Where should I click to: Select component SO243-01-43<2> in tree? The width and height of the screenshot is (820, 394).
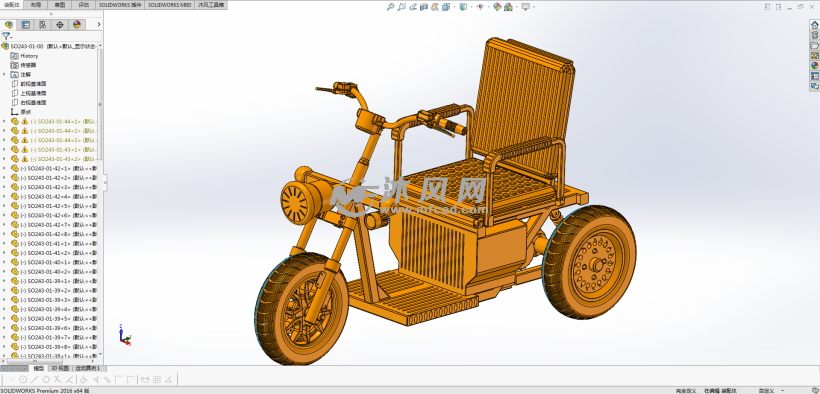click(x=54, y=159)
